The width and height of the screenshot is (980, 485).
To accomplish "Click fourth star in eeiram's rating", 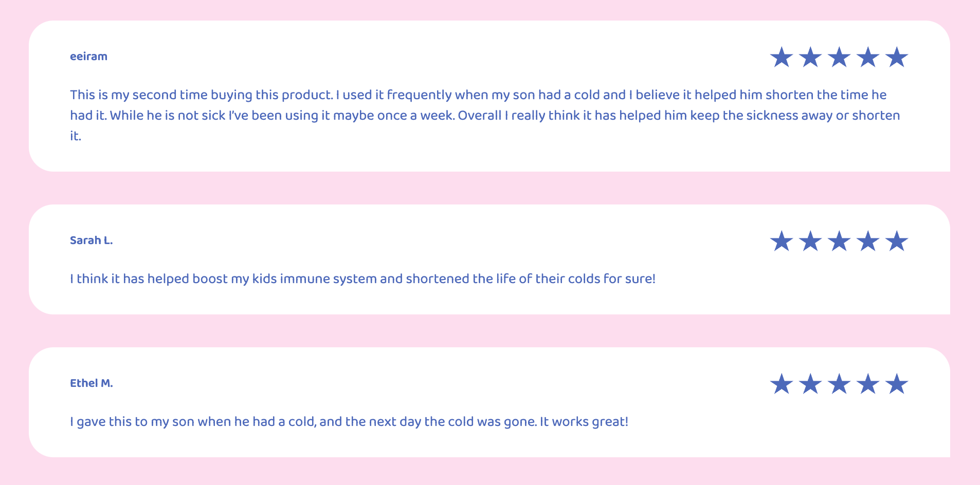I will pos(868,57).
